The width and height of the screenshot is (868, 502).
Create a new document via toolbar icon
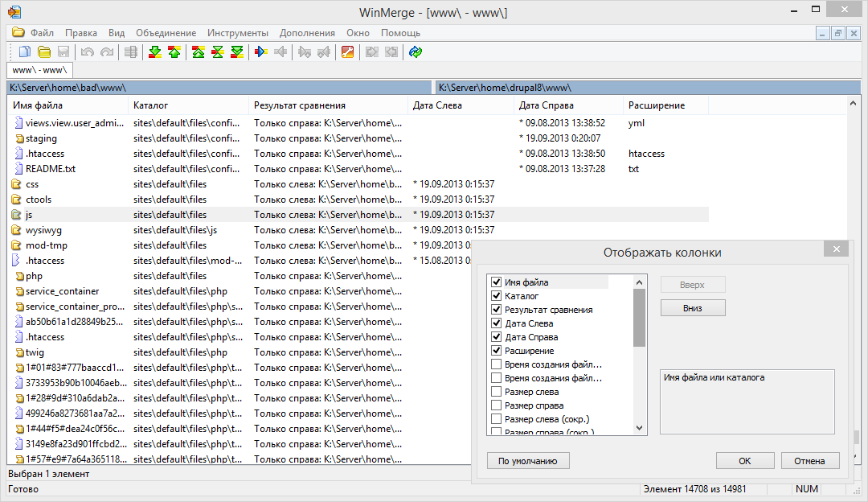(24, 52)
